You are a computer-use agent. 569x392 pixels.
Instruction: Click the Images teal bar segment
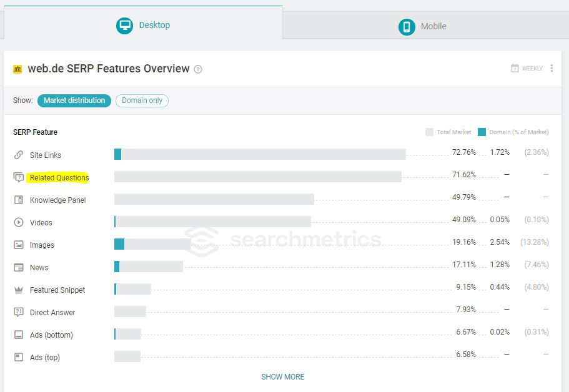pyautogui.click(x=119, y=244)
